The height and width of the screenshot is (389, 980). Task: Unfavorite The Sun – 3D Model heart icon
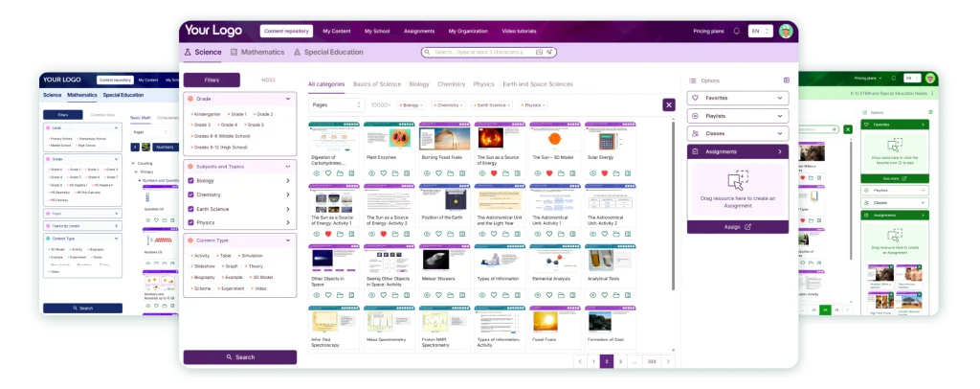coord(548,173)
